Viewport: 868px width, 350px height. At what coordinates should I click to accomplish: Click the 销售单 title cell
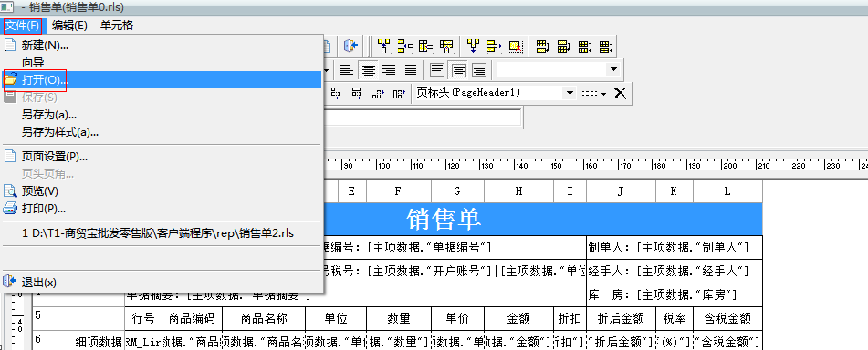tap(444, 220)
